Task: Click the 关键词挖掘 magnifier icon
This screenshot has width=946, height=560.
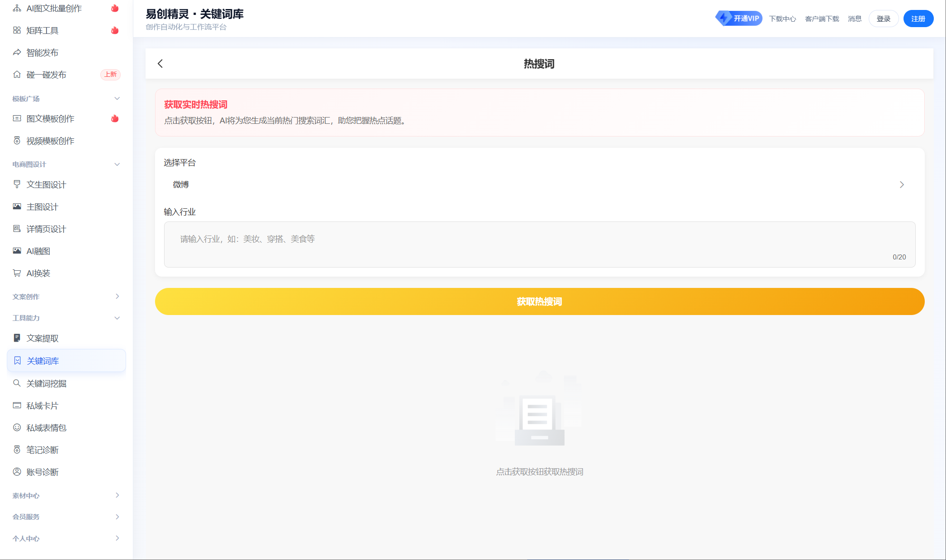Action: [x=17, y=383]
